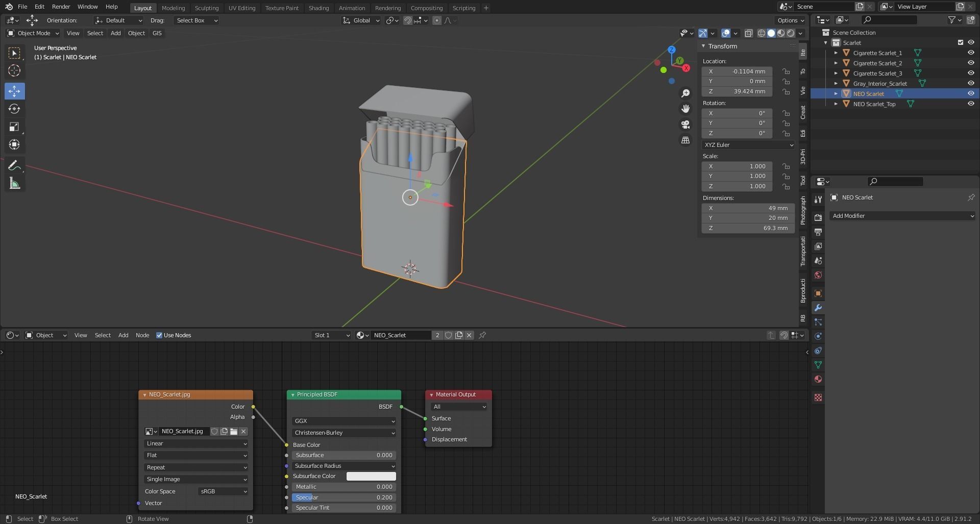Click the Subsurface Color swatch
The image size is (980, 524).
click(371, 477)
